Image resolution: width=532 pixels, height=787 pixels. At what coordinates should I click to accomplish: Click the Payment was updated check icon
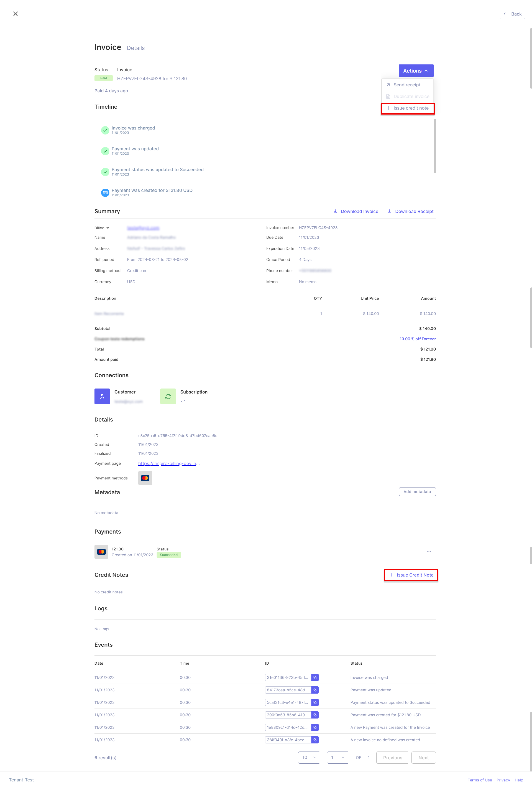coord(105,151)
